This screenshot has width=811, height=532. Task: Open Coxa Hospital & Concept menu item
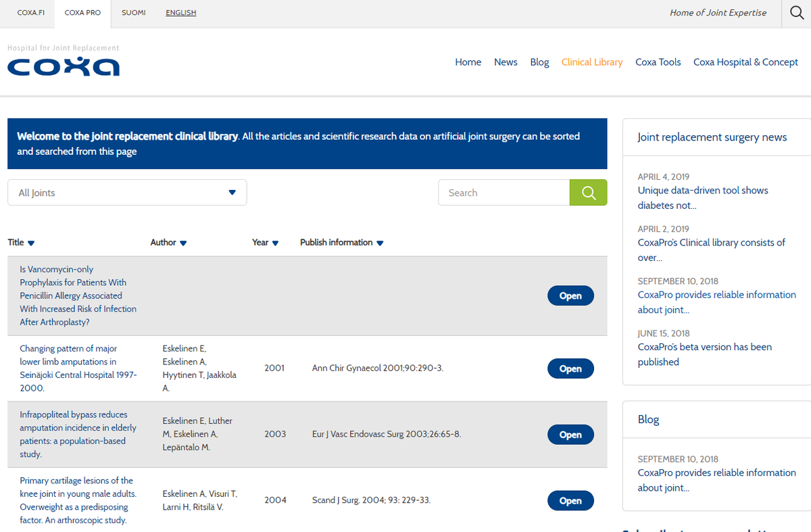pyautogui.click(x=745, y=62)
